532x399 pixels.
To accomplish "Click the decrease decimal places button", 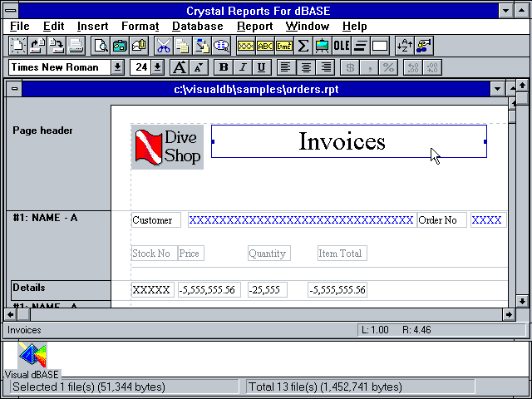I will [x=432, y=67].
